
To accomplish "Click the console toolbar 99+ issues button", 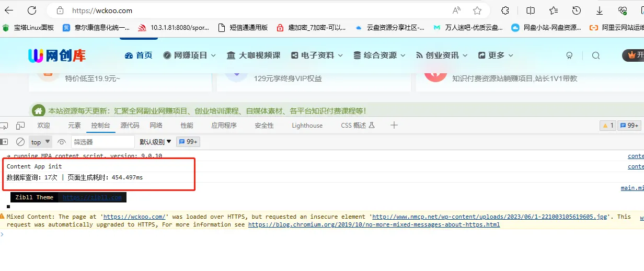I will [188, 142].
